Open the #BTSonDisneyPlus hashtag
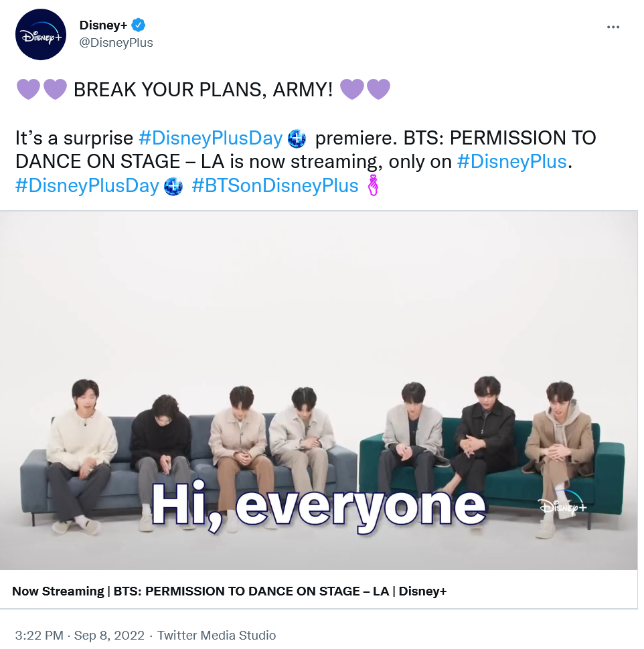Image resolution: width=644 pixels, height=649 pixels. pos(275,185)
